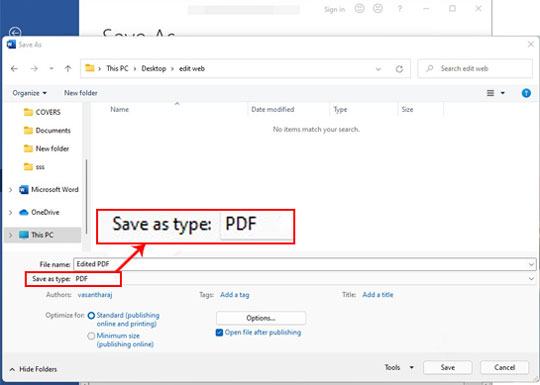Click the Save button
Image resolution: width=540 pixels, height=385 pixels.
pyautogui.click(x=447, y=367)
